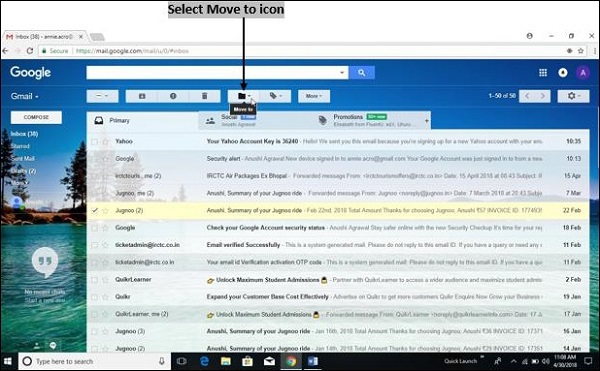Viewport: 600px width, 371px height.
Task: Star the Google Security alert email
Action: click(x=105, y=159)
